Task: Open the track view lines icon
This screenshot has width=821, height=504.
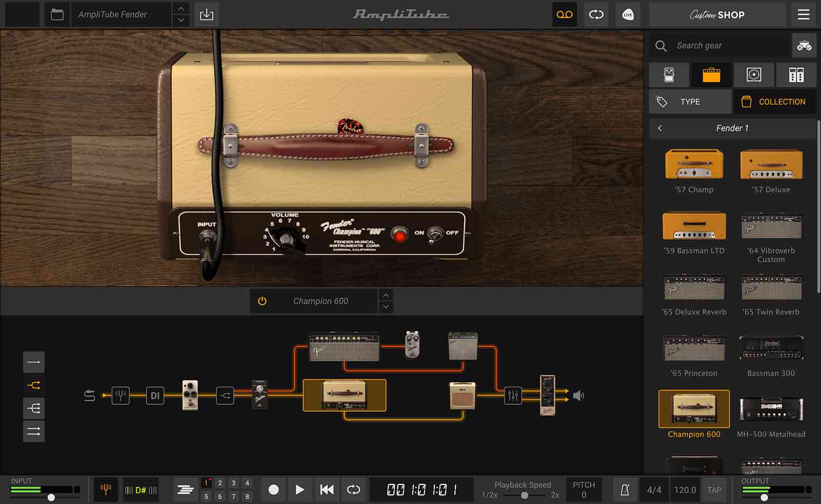Action: (185, 489)
